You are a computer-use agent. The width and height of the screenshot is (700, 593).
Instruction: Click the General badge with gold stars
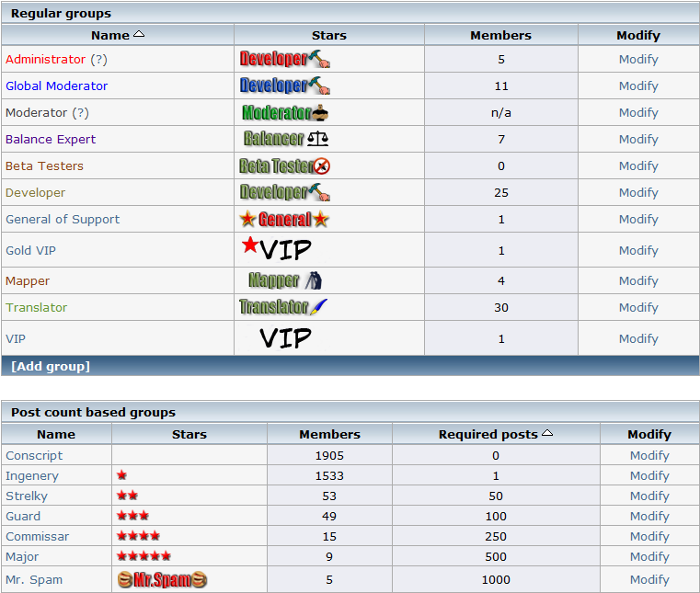pyautogui.click(x=284, y=219)
